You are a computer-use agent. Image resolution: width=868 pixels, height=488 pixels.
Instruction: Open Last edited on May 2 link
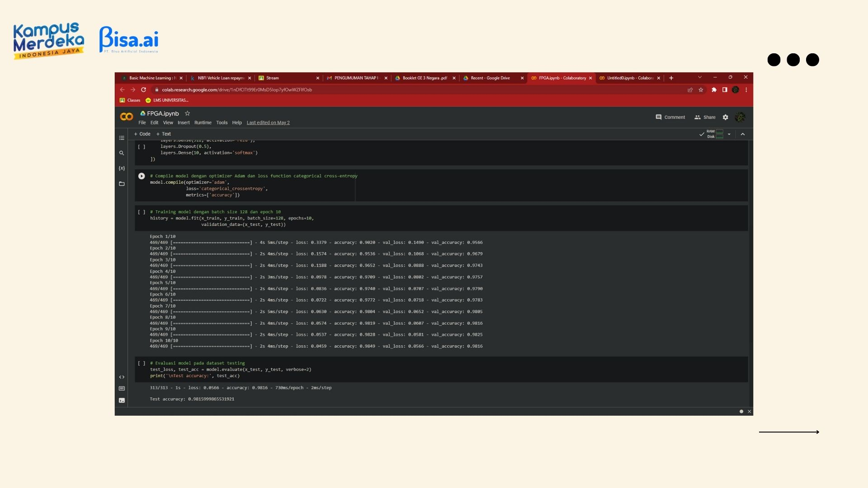[268, 123]
